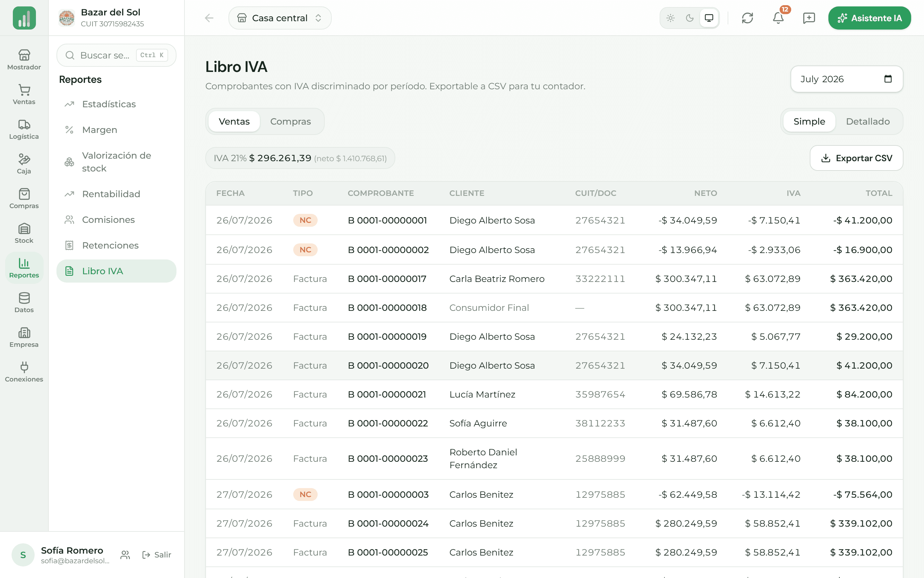Screen dimensions: 924x578
Task: Click the FECHA column header
Action: (230, 193)
